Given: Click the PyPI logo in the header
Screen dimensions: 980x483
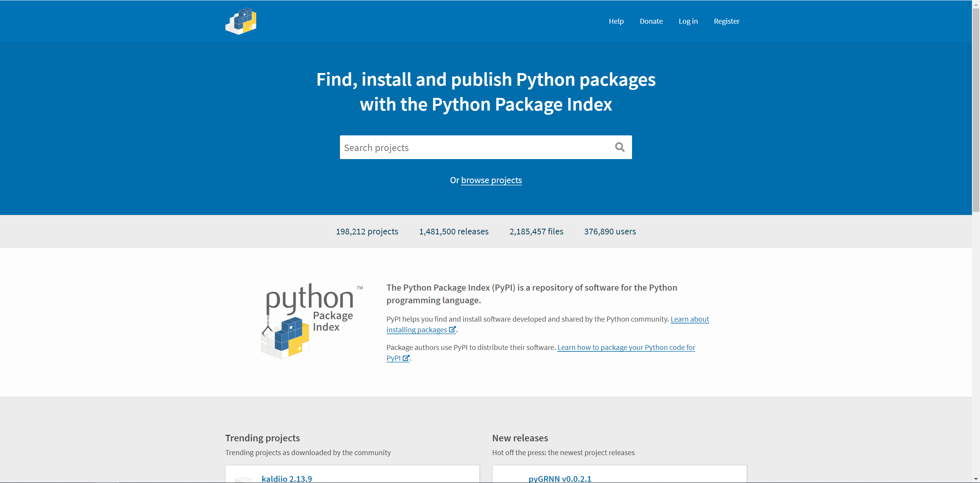Looking at the screenshot, I should pos(241,21).
